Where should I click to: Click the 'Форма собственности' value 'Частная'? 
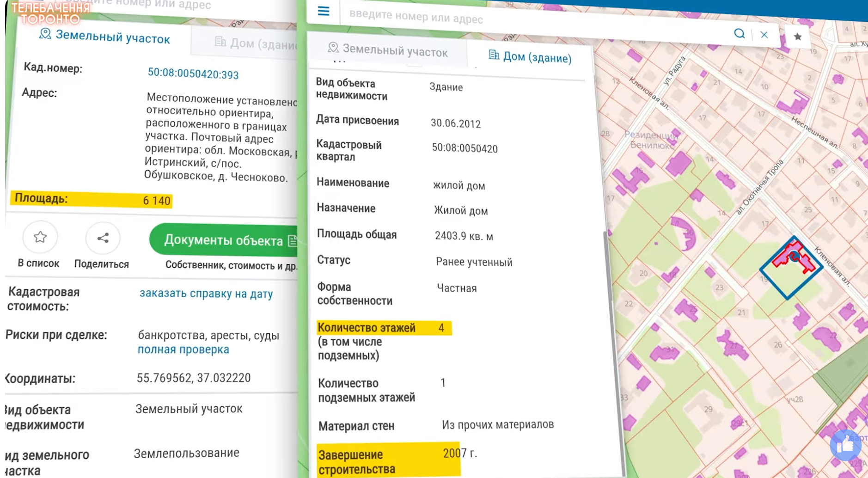457,288
